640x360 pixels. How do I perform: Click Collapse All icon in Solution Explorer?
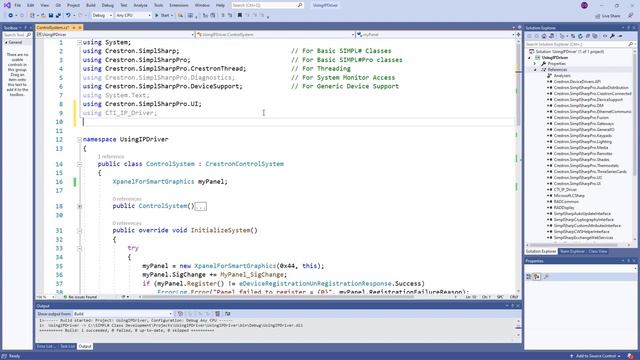click(588, 36)
